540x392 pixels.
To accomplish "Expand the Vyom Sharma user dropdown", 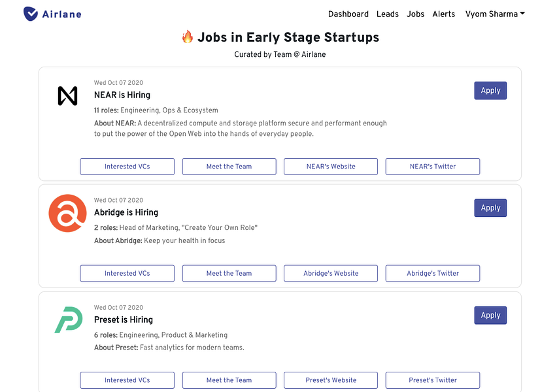I will [495, 14].
